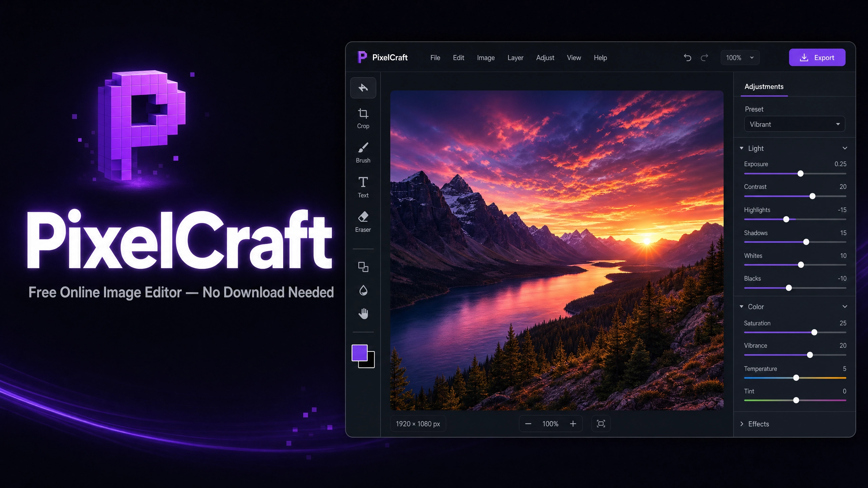Click the purple foreground color swatch
The image size is (868, 488).
click(359, 353)
